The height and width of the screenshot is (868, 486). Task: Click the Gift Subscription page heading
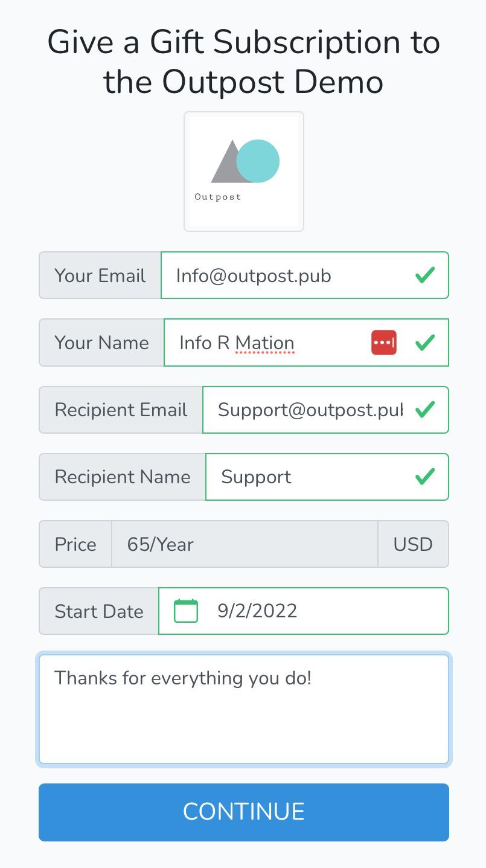pyautogui.click(x=244, y=62)
